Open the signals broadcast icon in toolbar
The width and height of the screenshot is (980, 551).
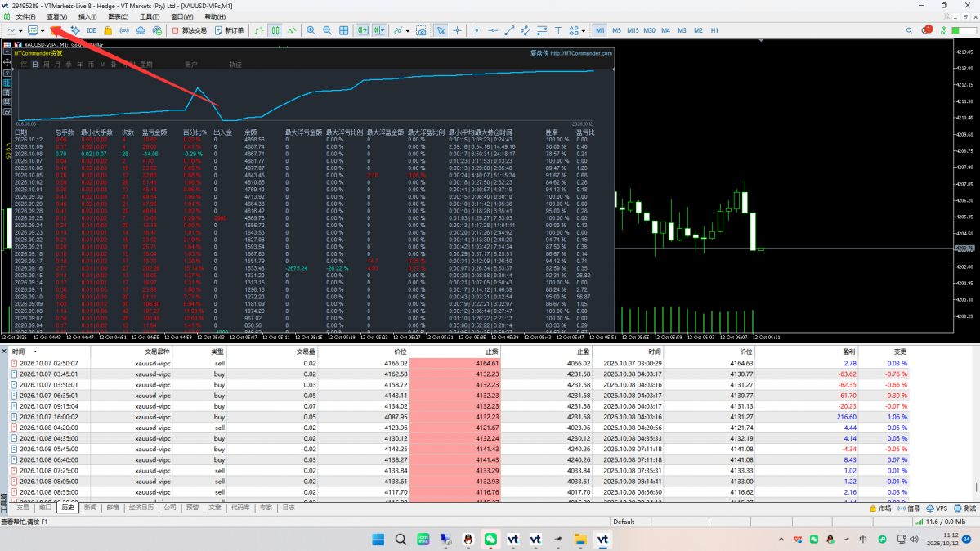coord(124,30)
